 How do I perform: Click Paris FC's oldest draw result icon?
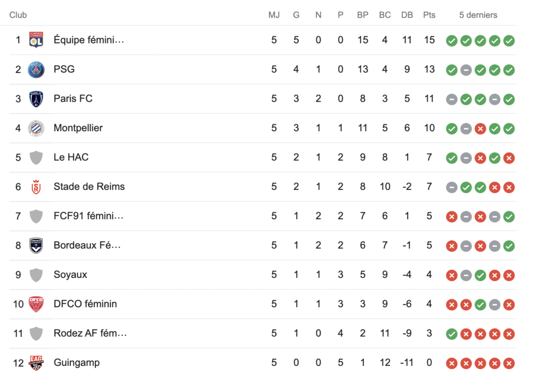(452, 99)
